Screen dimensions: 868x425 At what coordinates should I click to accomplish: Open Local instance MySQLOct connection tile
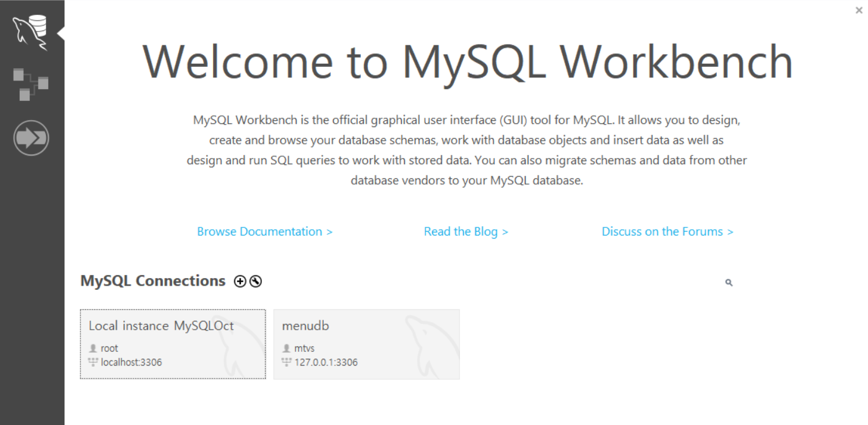click(173, 344)
